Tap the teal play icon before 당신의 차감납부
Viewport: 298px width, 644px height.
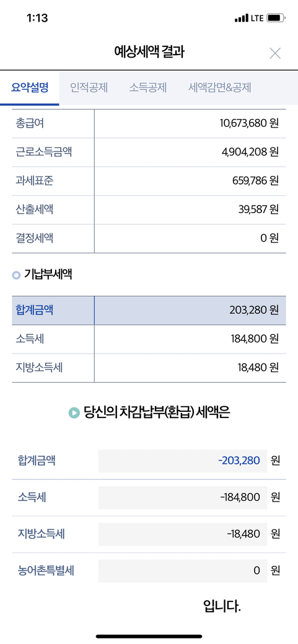point(74,412)
